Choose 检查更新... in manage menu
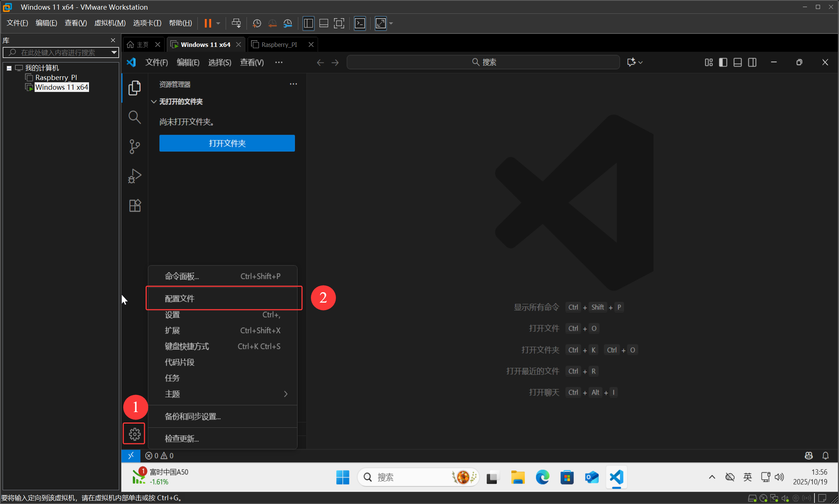839x504 pixels. pos(223,438)
